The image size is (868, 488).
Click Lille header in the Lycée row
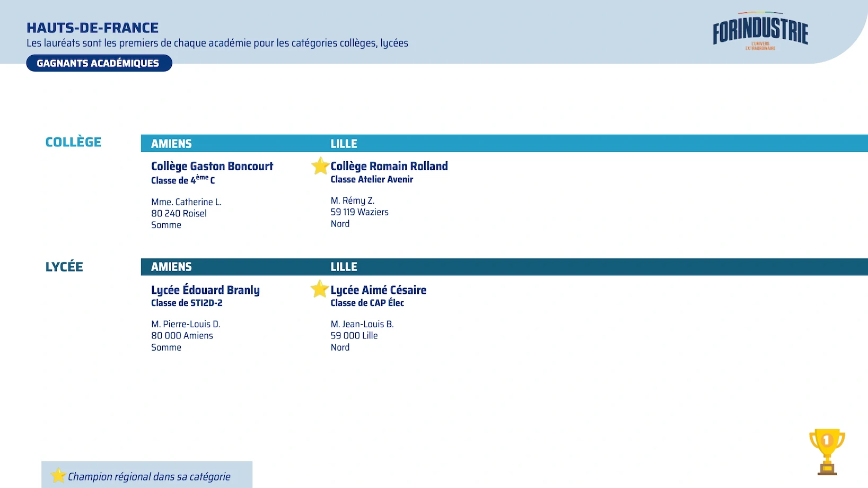tap(344, 267)
